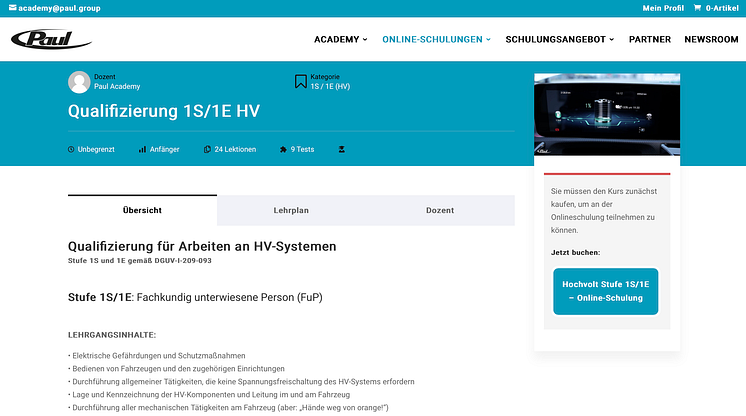The width and height of the screenshot is (746, 416).
Task: Click the bar chart icon beside Anfänger
Action: pyautogui.click(x=142, y=149)
